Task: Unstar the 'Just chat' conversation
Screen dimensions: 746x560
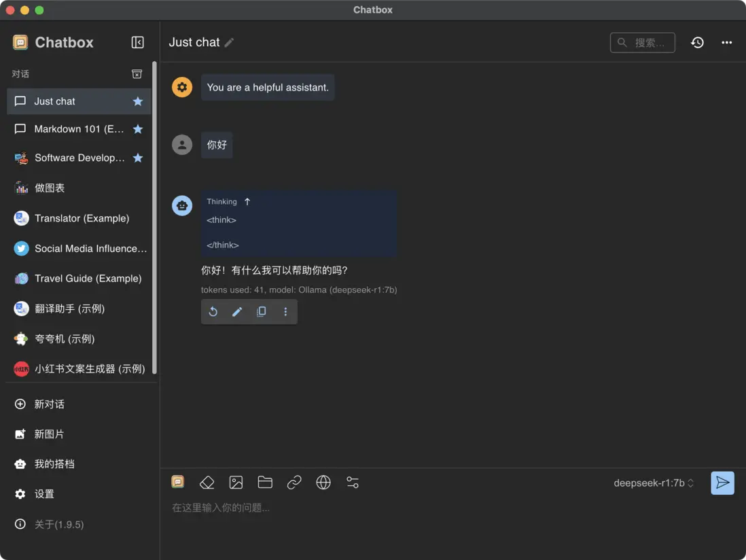Action: coord(138,100)
